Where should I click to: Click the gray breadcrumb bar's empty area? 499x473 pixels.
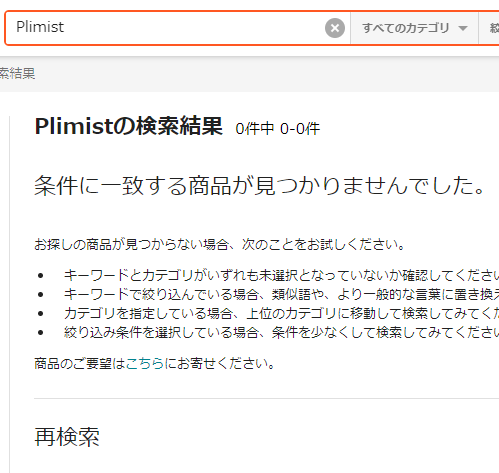267,74
